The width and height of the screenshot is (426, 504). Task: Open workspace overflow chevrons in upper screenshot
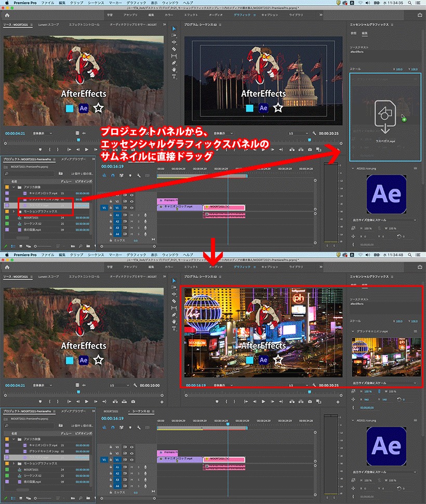(x=321, y=15)
